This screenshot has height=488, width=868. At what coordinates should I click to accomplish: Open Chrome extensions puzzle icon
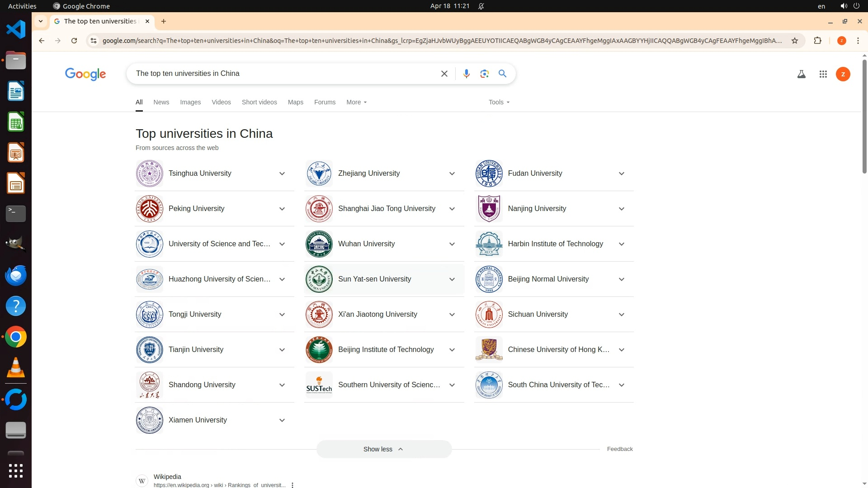817,41
